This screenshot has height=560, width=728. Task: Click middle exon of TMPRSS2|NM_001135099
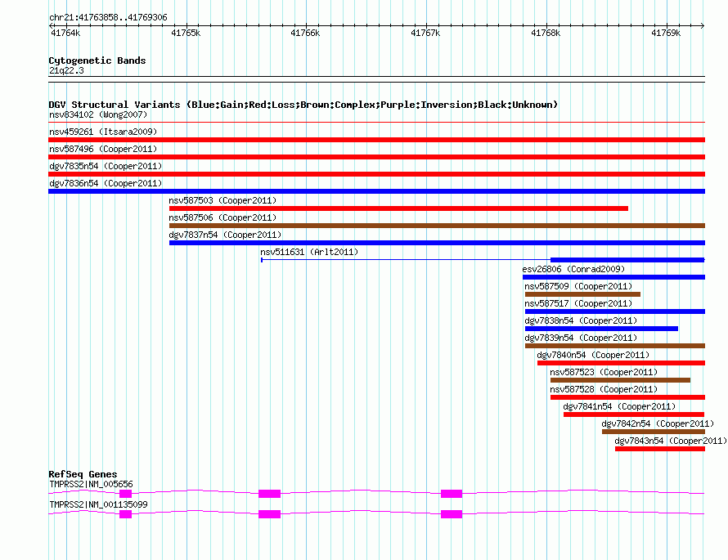click(269, 514)
